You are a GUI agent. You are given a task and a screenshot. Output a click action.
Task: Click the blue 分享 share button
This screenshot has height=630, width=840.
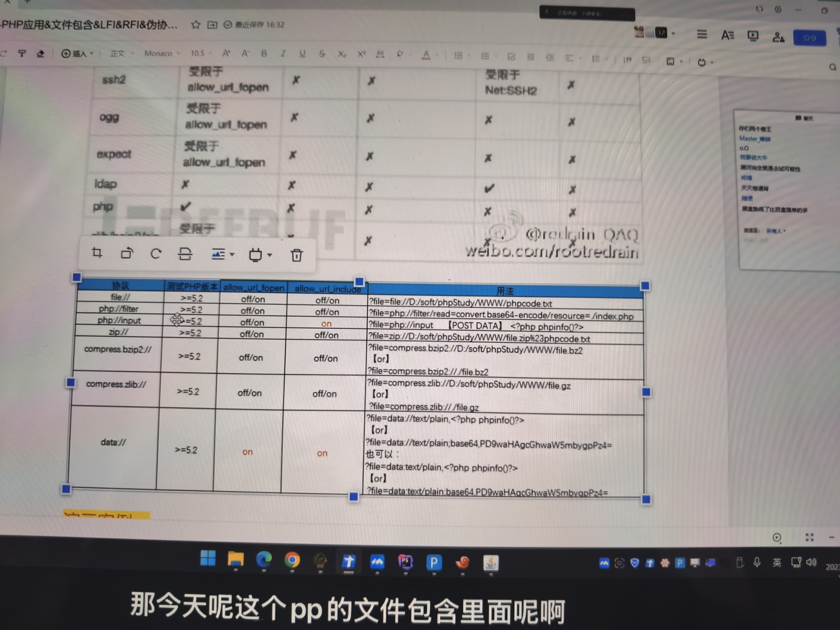809,38
